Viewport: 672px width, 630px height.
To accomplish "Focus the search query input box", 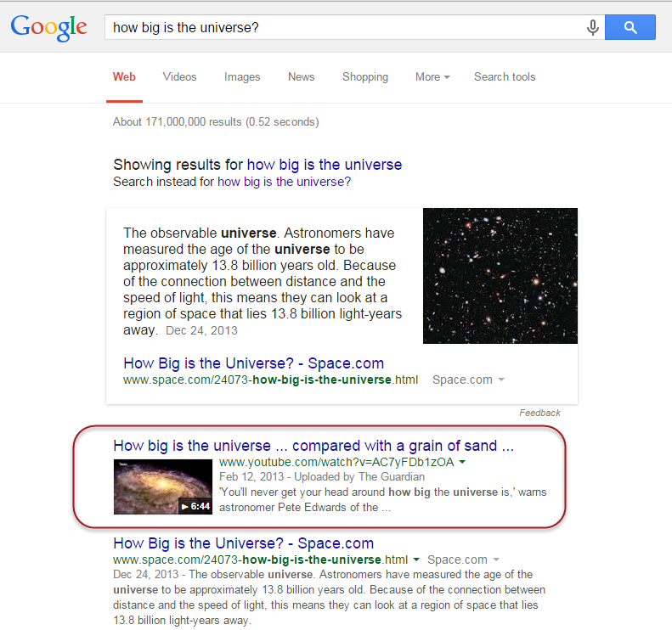I will click(345, 27).
